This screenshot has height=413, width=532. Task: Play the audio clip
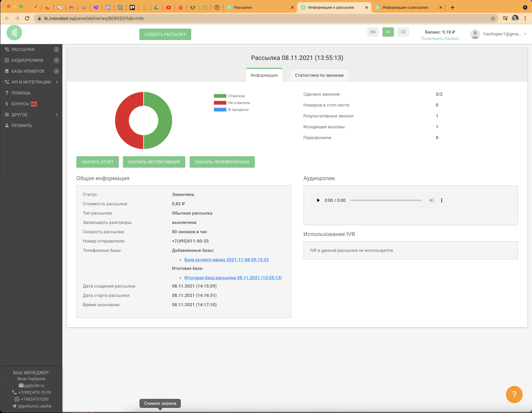click(318, 200)
